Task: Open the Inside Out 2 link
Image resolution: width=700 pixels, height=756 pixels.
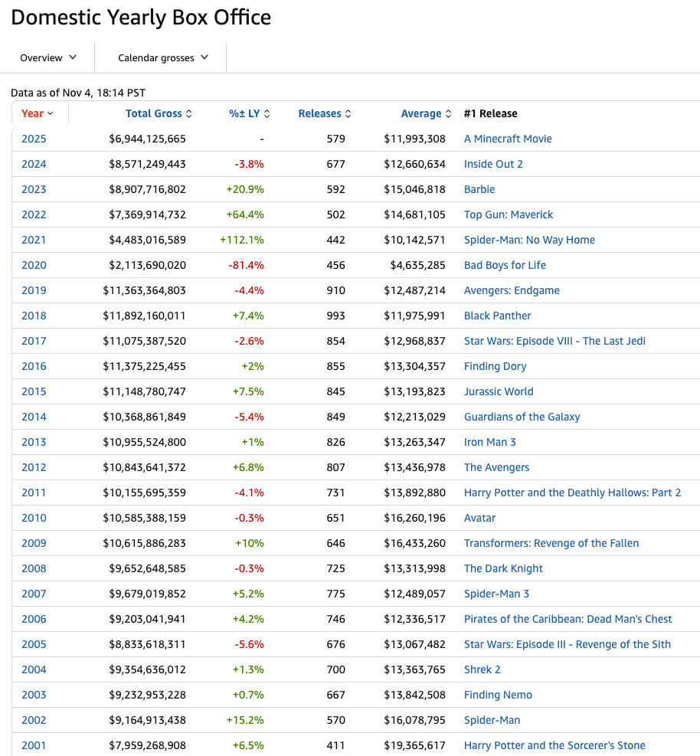Action: point(493,165)
